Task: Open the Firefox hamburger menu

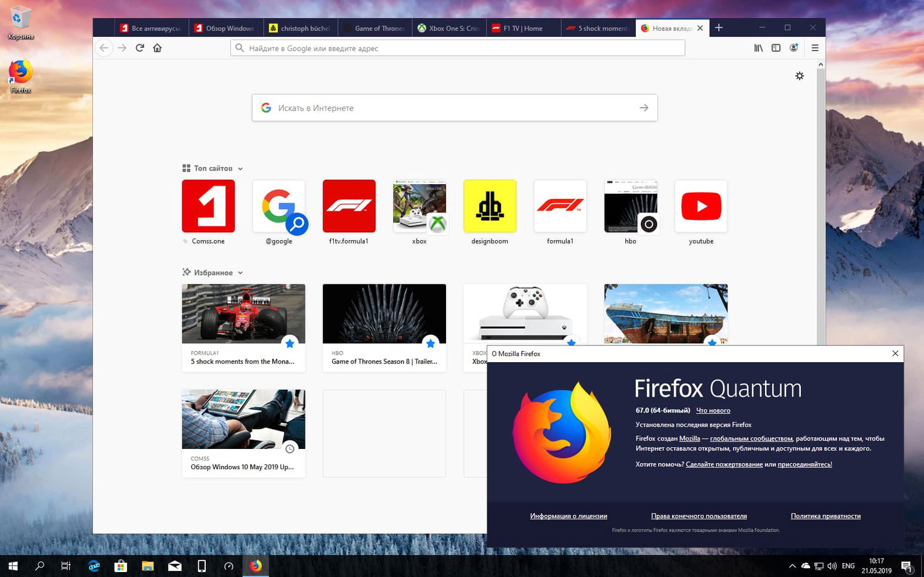Action: [814, 47]
